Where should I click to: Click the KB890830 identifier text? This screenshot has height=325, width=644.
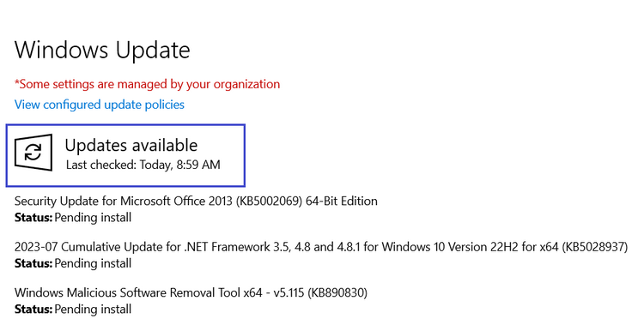337,293
